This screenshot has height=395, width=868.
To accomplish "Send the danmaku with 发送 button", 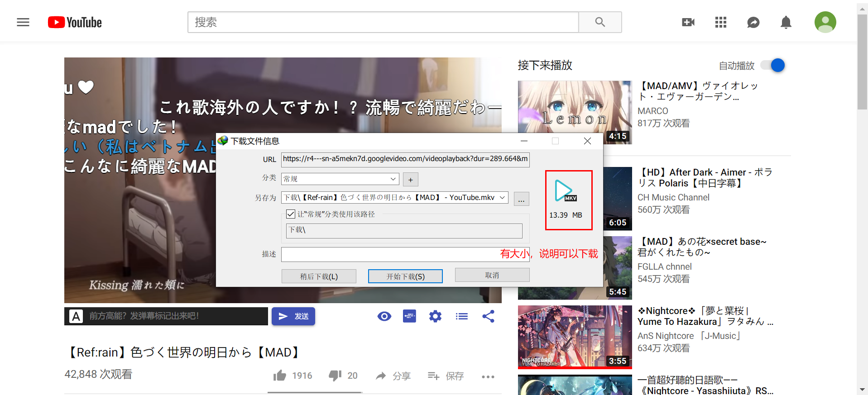I will (293, 316).
